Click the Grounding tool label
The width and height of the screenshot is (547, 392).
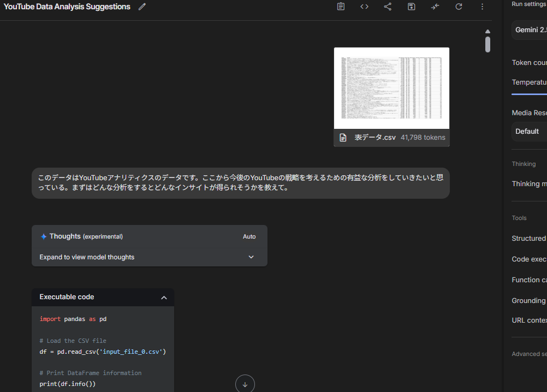(x=529, y=301)
